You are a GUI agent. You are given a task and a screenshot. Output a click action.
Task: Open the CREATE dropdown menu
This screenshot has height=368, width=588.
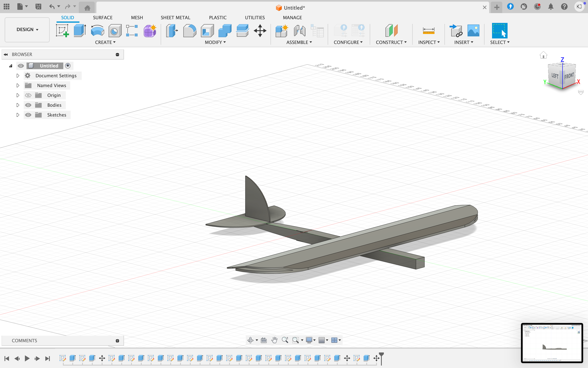click(105, 42)
